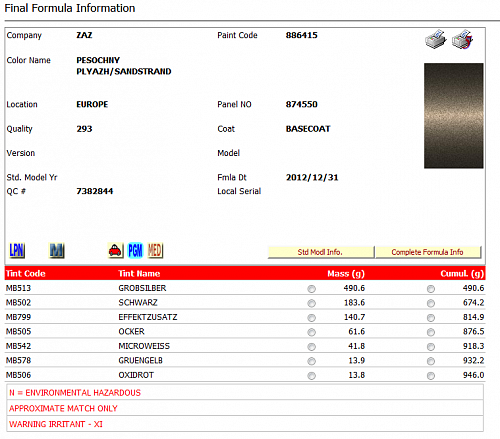This screenshot has height=439, width=500.
Task: Click the Tint Code column header
Action: pos(26,274)
